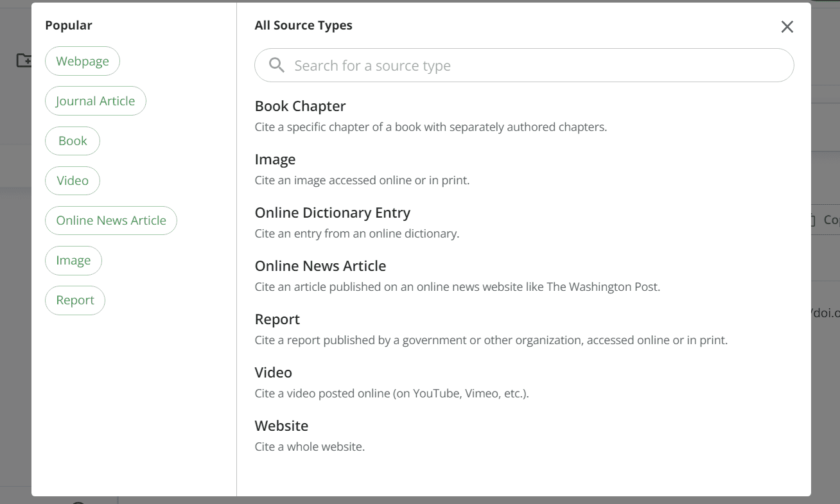Click the Book Chapter description text
Screen dimensions: 840x504
point(431,126)
